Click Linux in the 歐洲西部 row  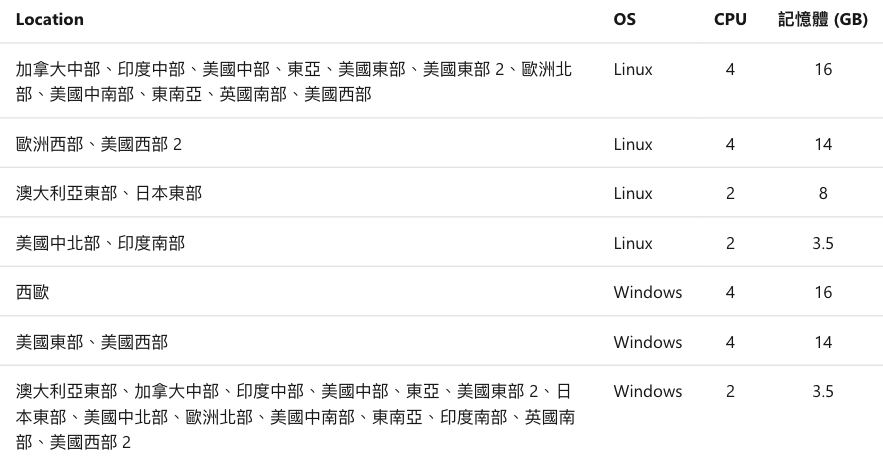[x=633, y=145]
